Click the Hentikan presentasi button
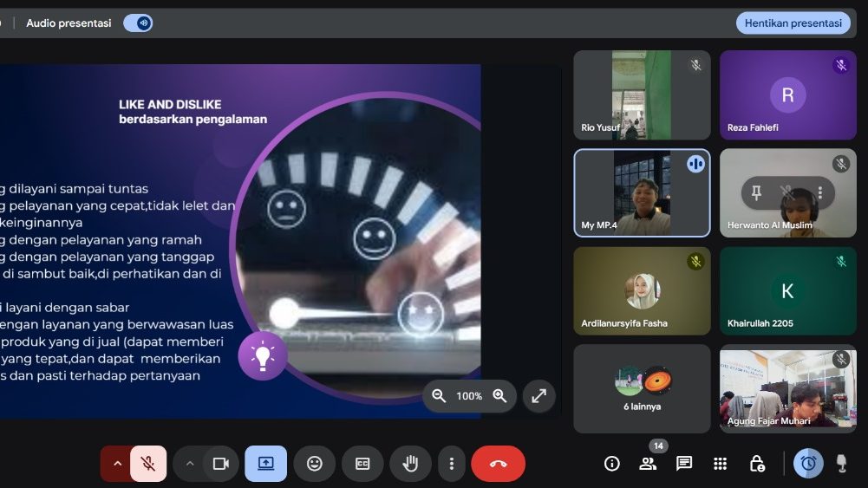Viewport: 868px width, 488px height. tap(793, 23)
